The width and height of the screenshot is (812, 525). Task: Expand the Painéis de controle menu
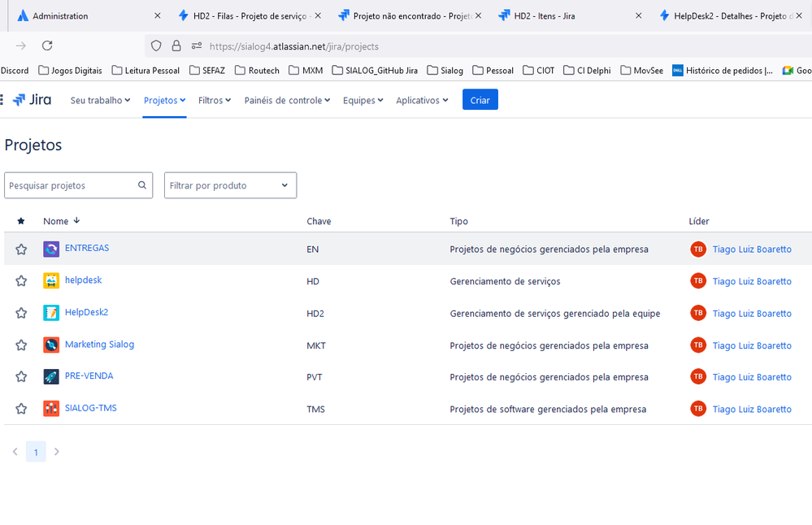(287, 101)
